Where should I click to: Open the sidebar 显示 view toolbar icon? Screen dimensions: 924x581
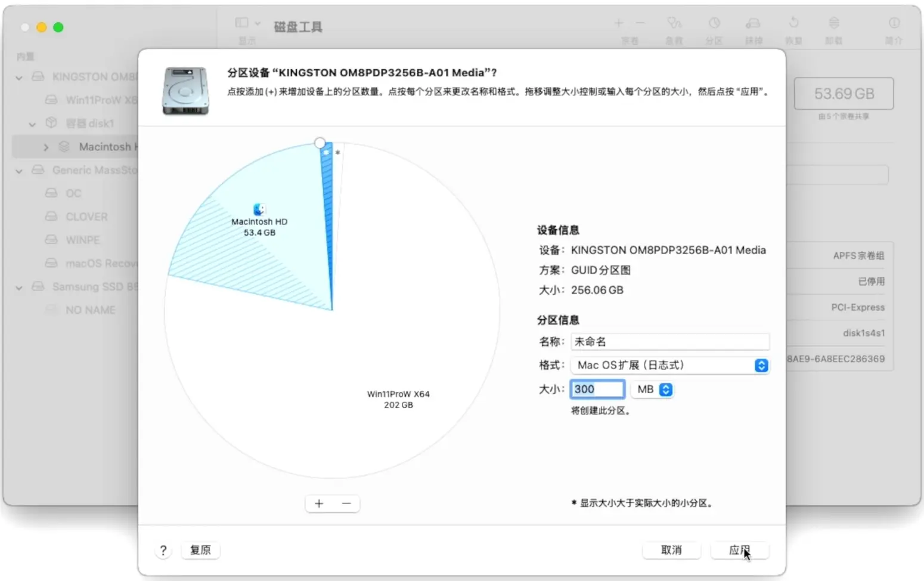click(241, 23)
